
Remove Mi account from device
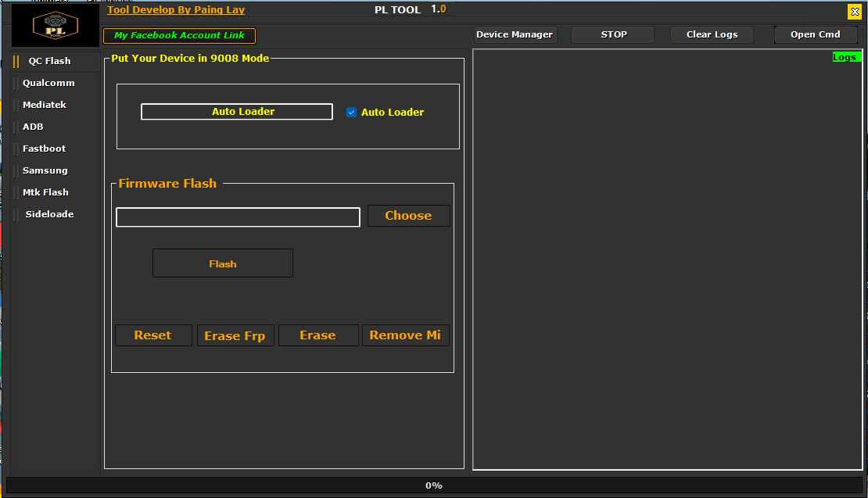[x=405, y=335]
